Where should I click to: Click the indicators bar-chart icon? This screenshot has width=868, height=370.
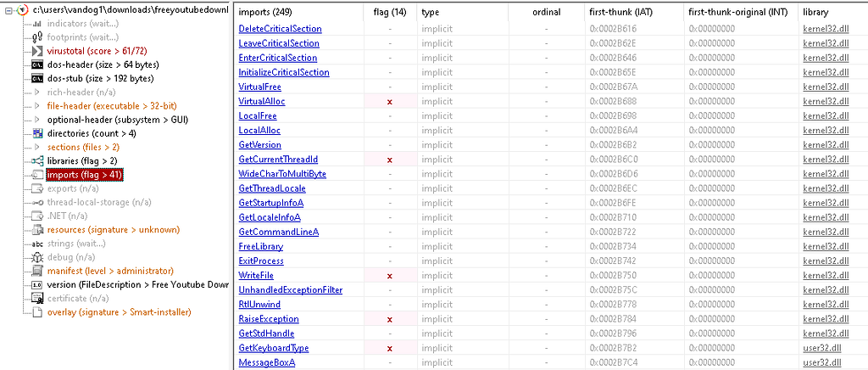37,24
